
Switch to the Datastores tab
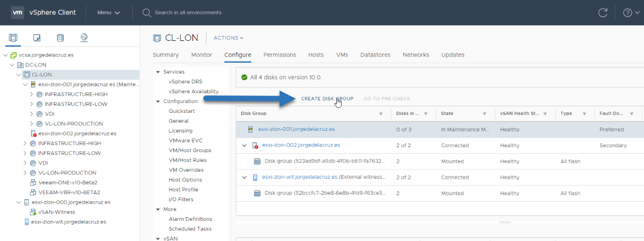tap(375, 55)
